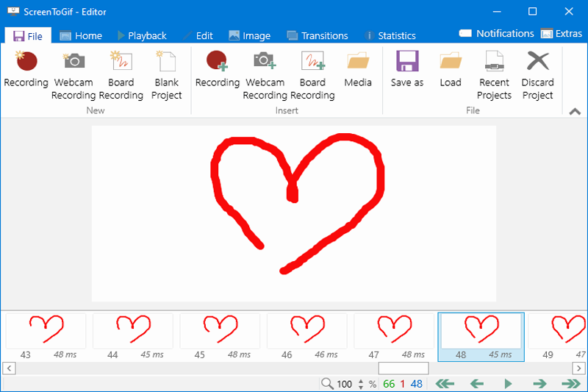Switch to the Playback tab
588x392 pixels.
(x=142, y=35)
